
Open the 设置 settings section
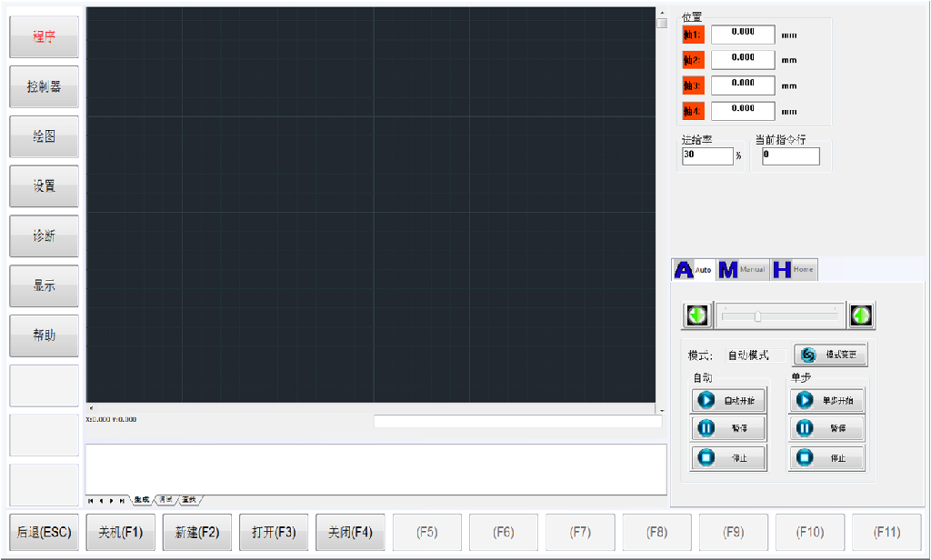(44, 186)
